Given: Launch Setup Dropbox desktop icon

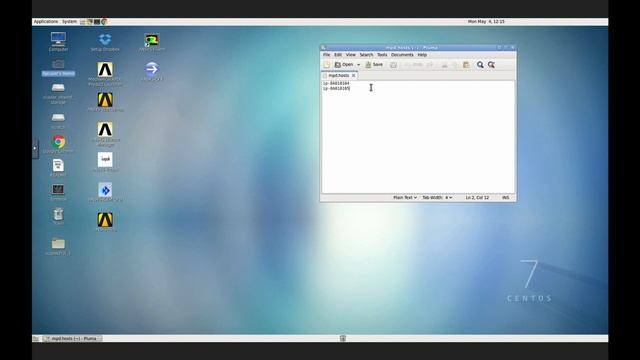Looking at the screenshot, I should click(x=105, y=42).
